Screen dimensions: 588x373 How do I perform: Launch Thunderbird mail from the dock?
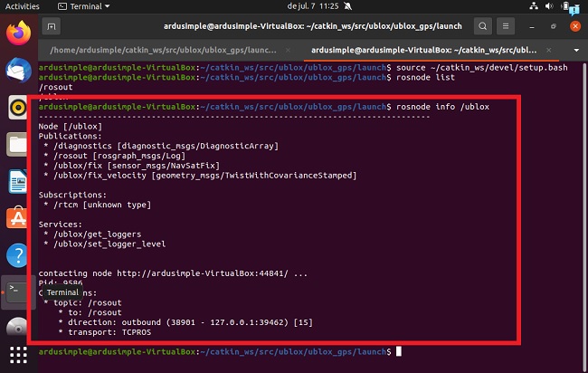[18, 71]
